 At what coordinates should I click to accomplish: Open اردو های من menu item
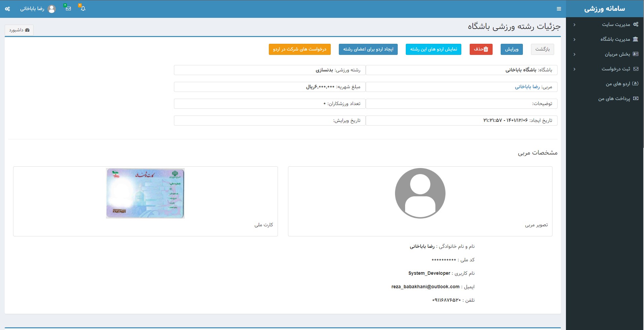[618, 84]
